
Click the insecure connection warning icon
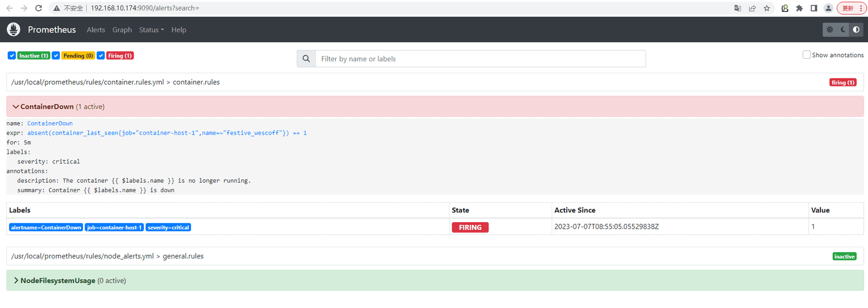coord(56,8)
